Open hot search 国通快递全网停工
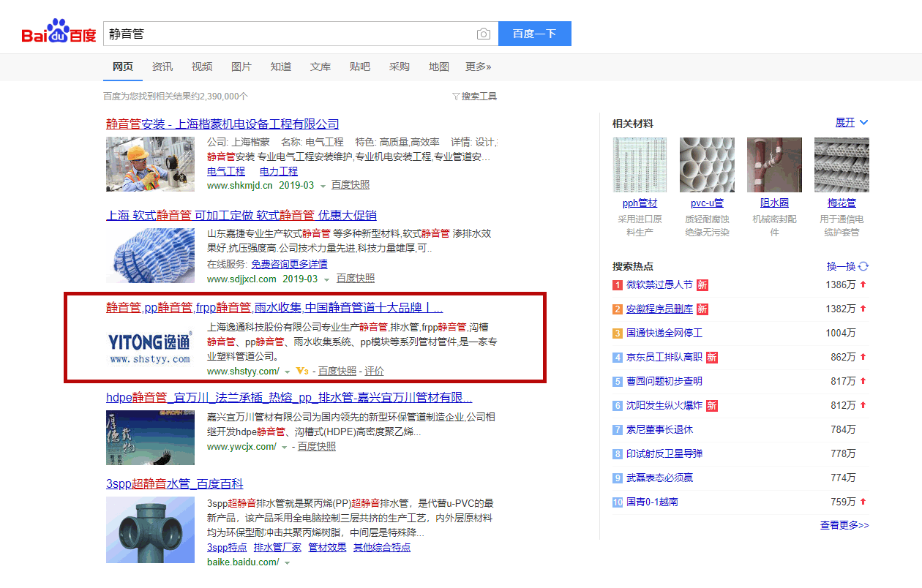The width and height of the screenshot is (922, 588). click(x=664, y=333)
